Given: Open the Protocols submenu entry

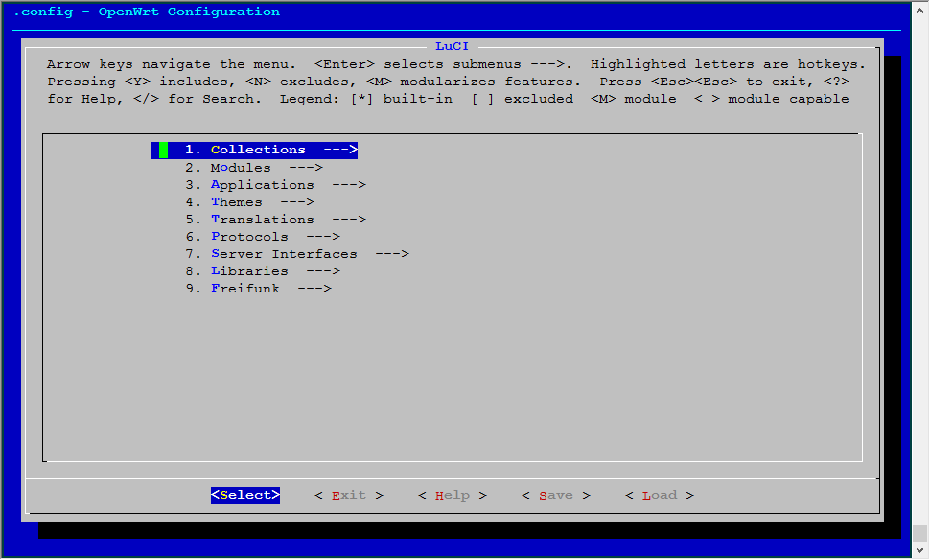Looking at the screenshot, I should tap(262, 237).
